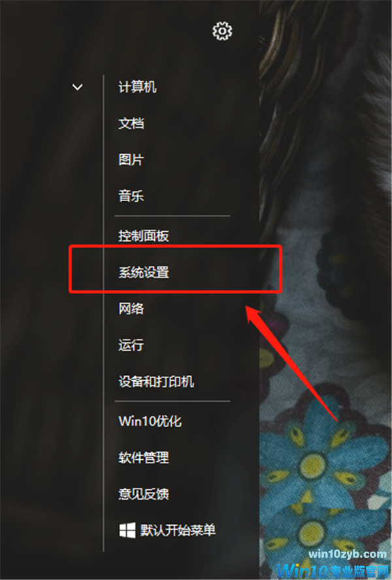
Task: Open the 网络 menu entry
Action: point(131,308)
